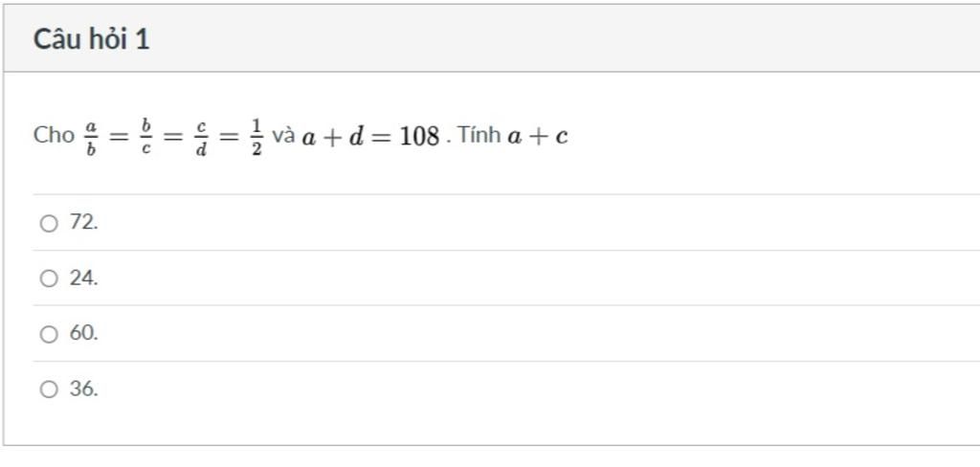Click the equation a + d = 108
This screenshot has width=980, height=467.
pyautogui.click(x=370, y=136)
